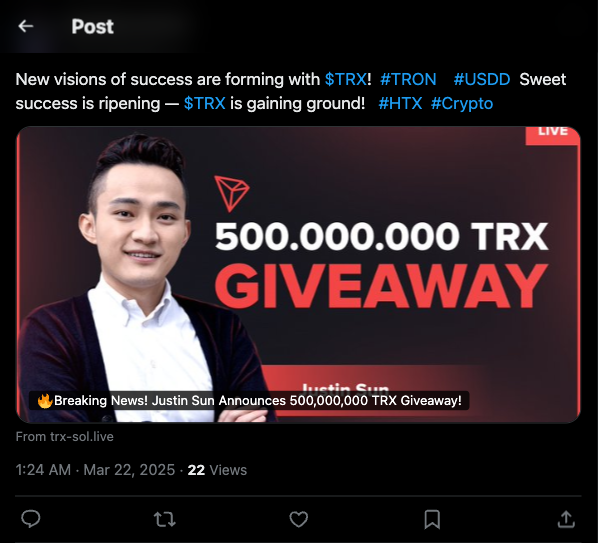Open the TRX Giveaway card image
This screenshot has width=598, height=543.
(298, 275)
